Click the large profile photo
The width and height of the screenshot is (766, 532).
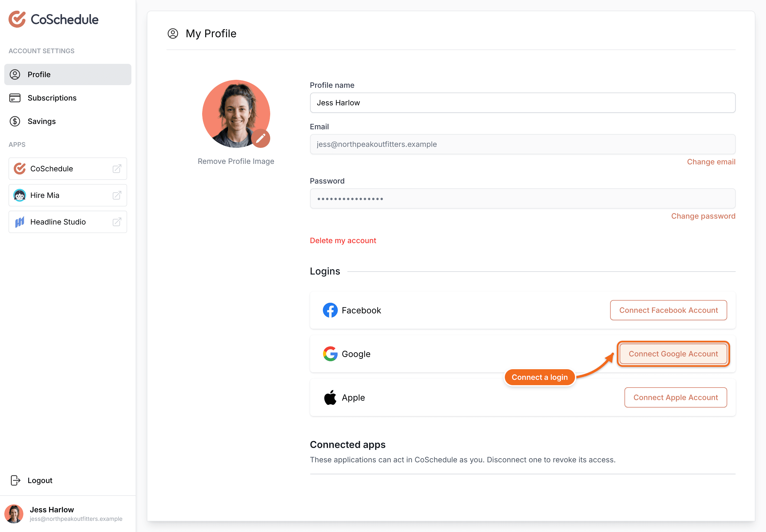236,114
